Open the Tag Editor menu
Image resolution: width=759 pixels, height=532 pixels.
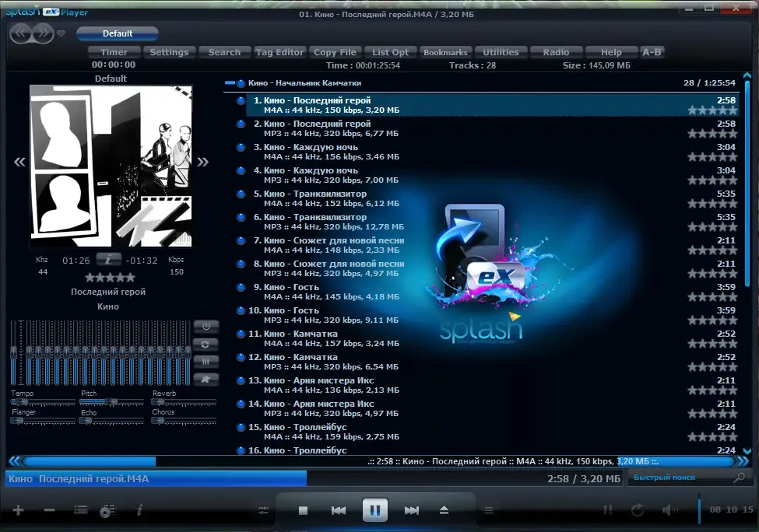point(279,52)
